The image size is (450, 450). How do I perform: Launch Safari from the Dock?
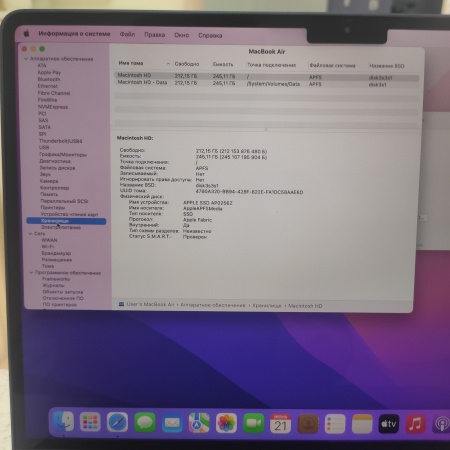[117, 422]
